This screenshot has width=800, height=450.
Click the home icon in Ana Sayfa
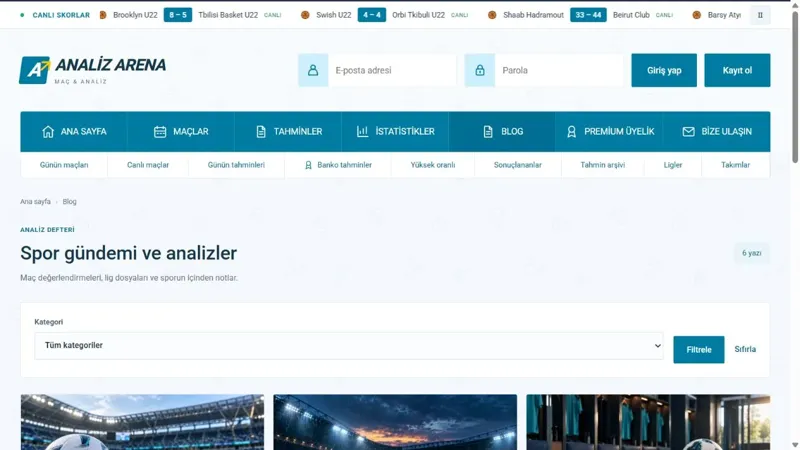[48, 132]
